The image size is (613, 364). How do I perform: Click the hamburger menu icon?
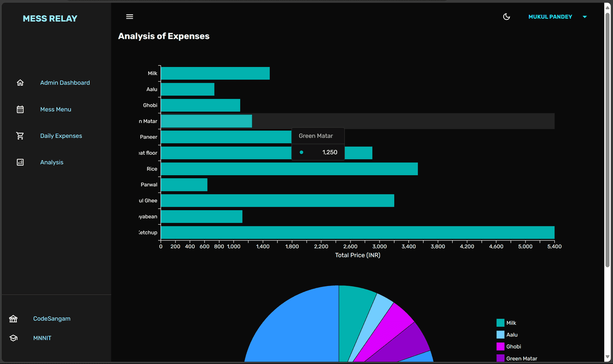coord(130,17)
